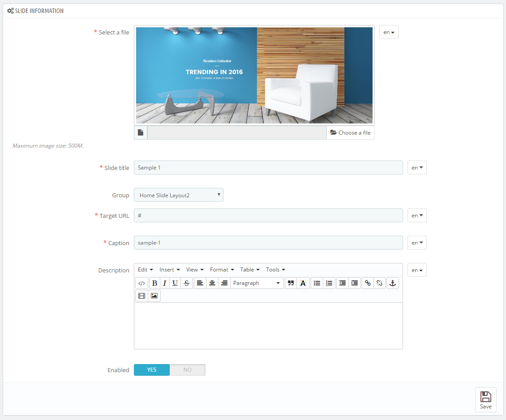Align description text left
The image size is (506, 420).
[x=200, y=283]
